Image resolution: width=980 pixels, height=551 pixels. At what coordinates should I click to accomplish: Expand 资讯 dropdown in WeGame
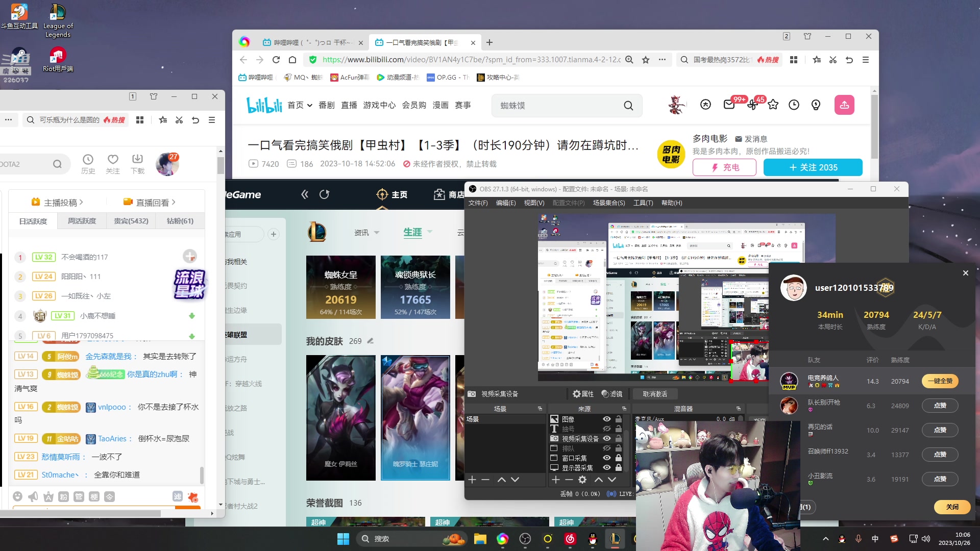377,233
